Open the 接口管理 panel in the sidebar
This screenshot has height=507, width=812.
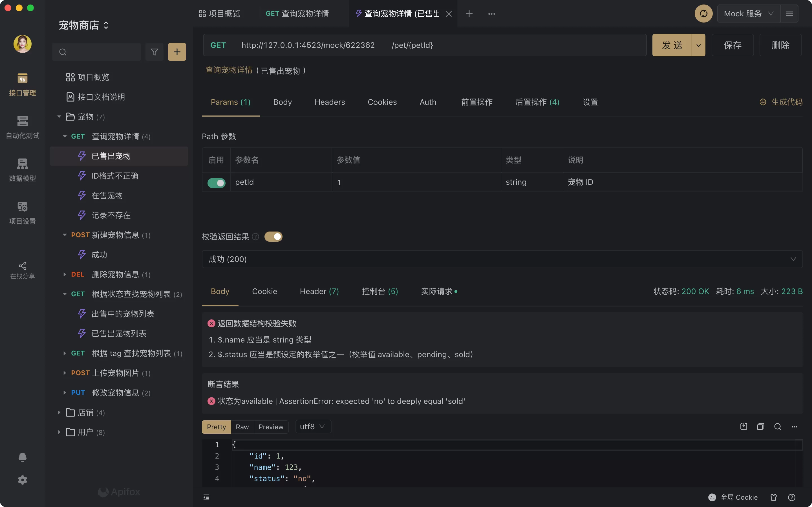click(22, 84)
